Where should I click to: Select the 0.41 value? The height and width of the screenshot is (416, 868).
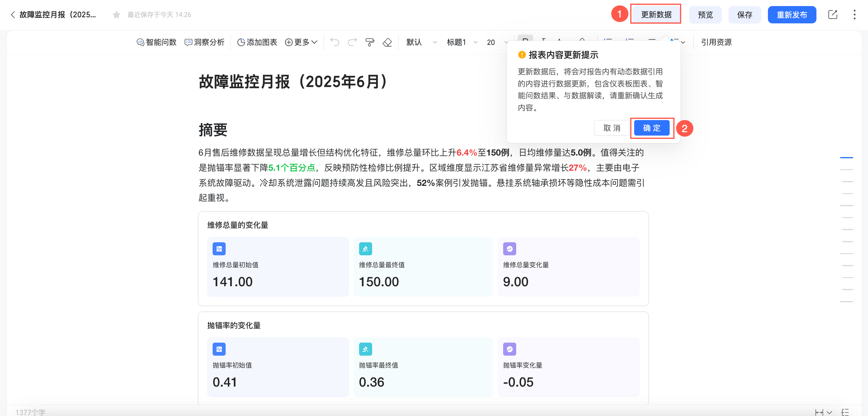225,382
